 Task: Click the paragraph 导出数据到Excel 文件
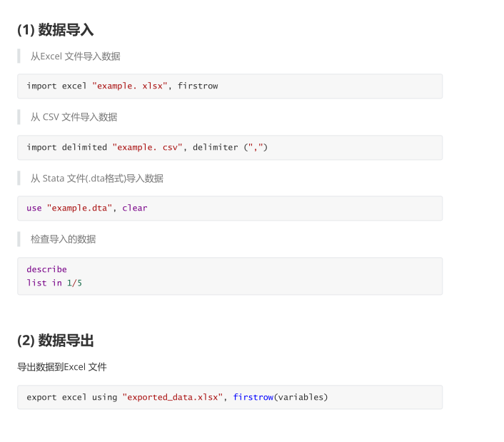[61, 367]
